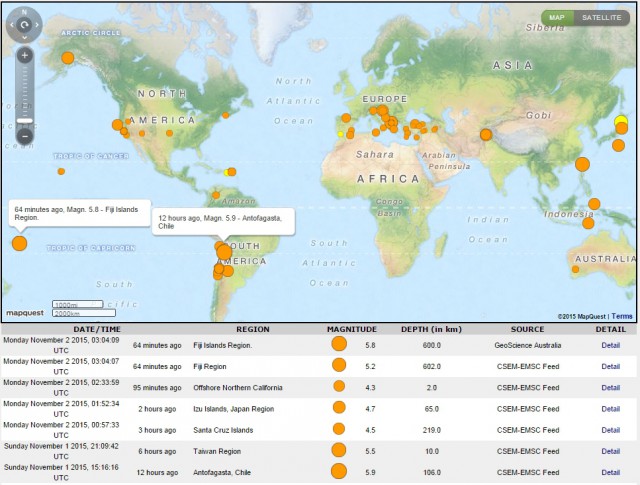Click the Spain earthquake marker
This screenshot has width=640, height=485.
346,118
